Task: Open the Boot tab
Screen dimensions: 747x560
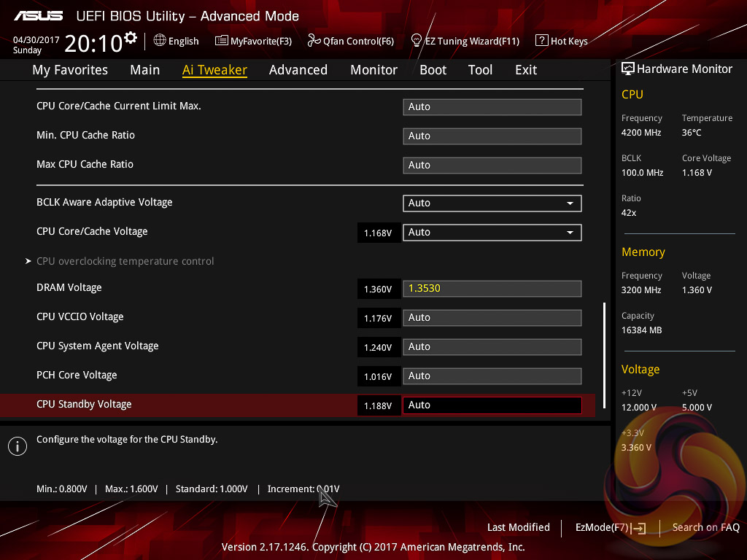Action: click(433, 70)
